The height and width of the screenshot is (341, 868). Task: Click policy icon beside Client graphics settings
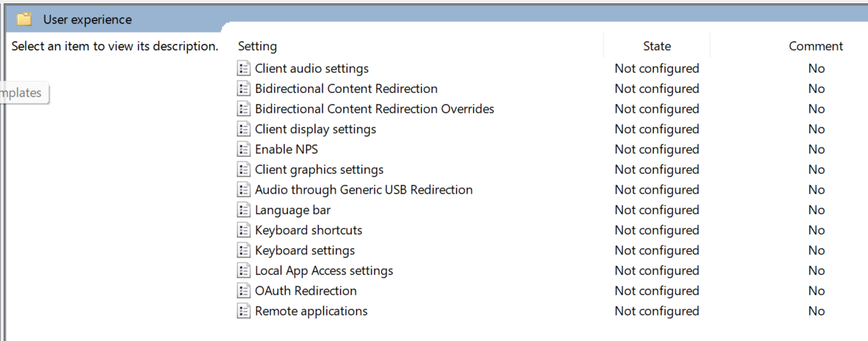[244, 169]
